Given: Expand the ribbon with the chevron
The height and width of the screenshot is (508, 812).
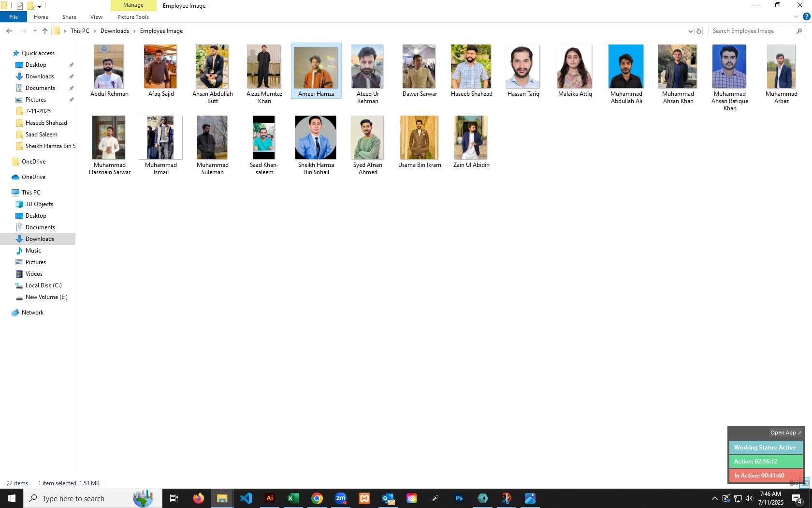Looking at the screenshot, I should click(796, 17).
